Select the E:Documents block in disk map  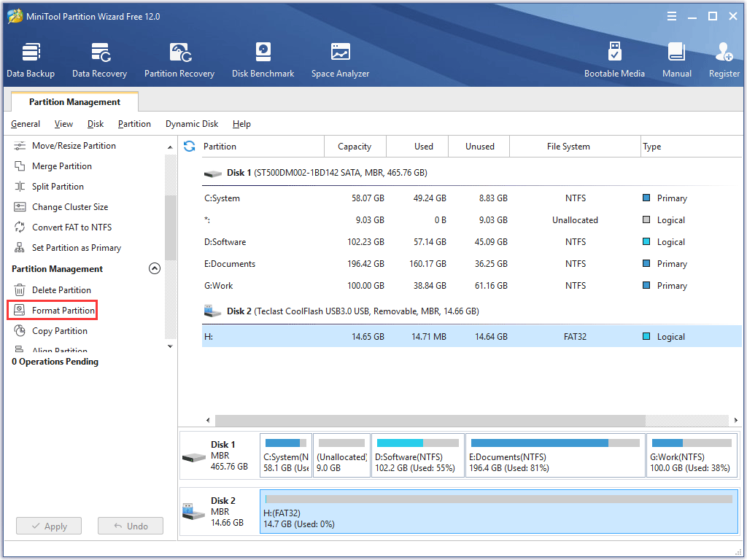(554, 456)
